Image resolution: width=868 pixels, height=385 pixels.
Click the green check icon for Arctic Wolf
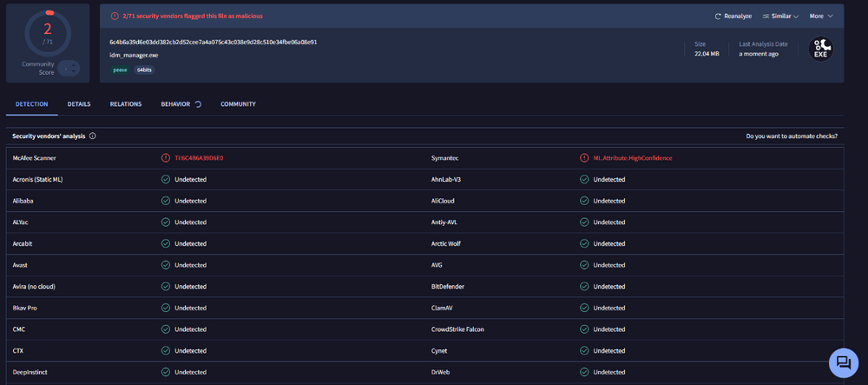(x=584, y=243)
